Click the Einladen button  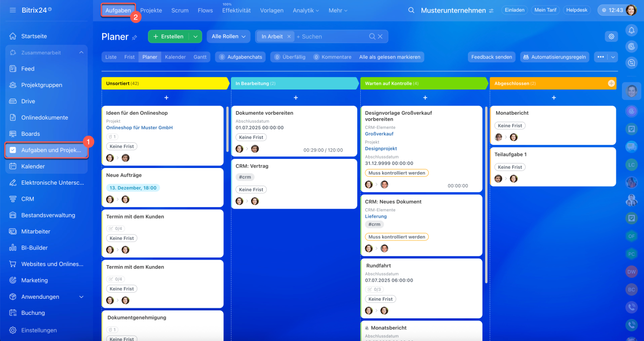[514, 10]
